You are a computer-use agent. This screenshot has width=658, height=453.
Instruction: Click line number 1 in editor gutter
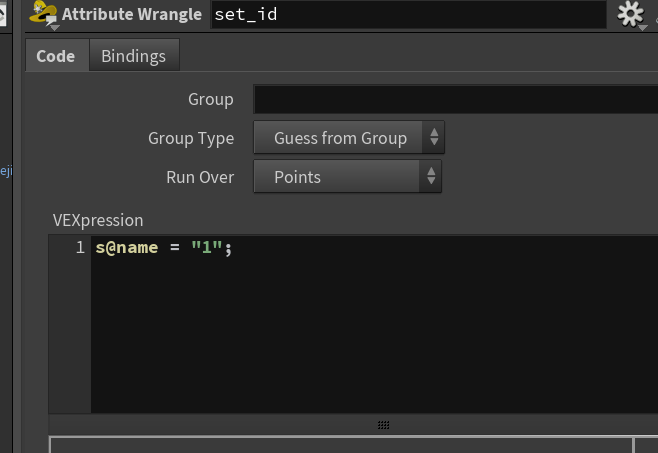coord(80,247)
